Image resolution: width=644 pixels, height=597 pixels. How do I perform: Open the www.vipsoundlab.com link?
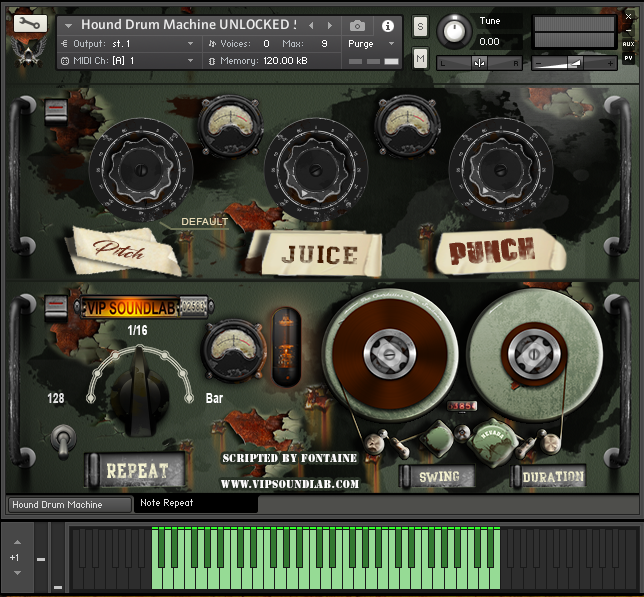coord(290,484)
